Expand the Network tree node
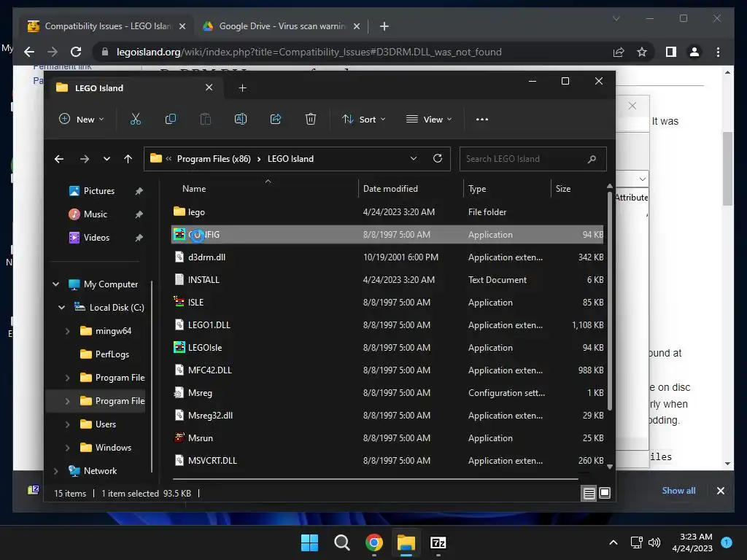747x560 pixels. point(55,471)
